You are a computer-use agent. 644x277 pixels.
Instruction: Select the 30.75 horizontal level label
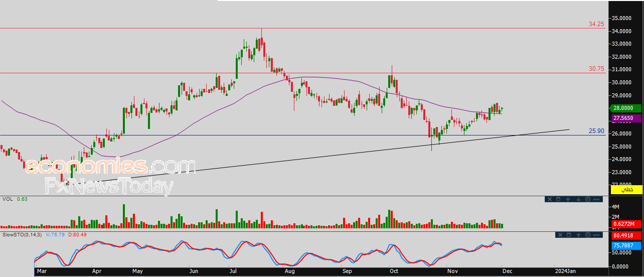(x=596, y=69)
